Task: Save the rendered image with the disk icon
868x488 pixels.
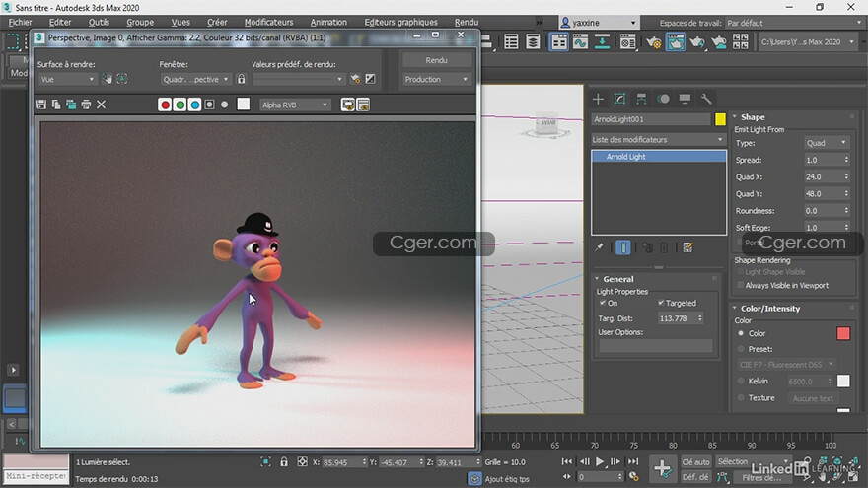Action: tap(41, 105)
